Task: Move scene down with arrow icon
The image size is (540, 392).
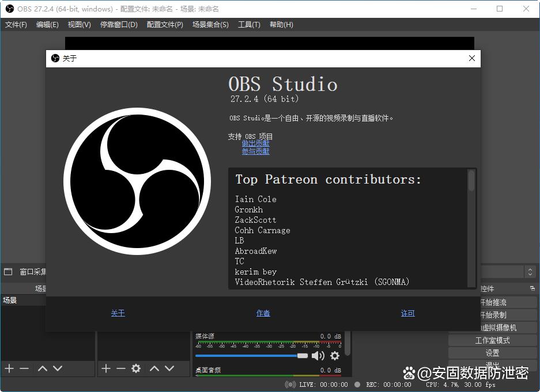Action: click(x=58, y=368)
